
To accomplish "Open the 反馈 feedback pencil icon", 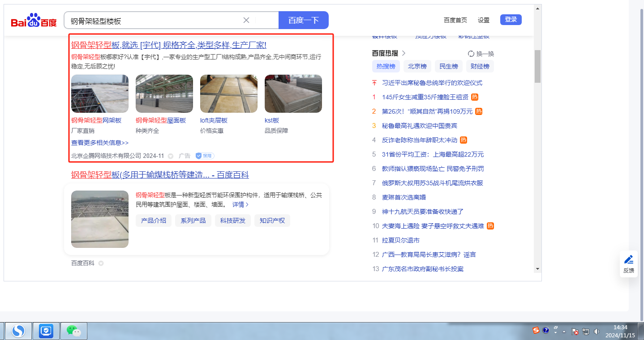I will pos(629,259).
